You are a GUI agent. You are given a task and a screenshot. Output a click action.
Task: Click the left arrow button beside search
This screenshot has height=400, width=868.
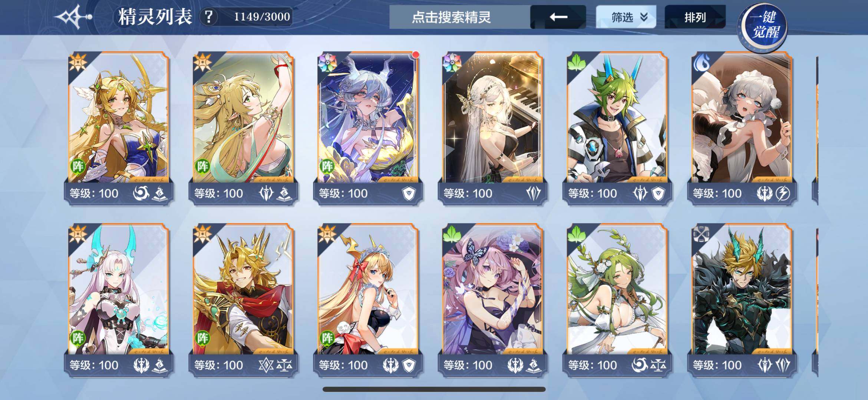tap(558, 17)
